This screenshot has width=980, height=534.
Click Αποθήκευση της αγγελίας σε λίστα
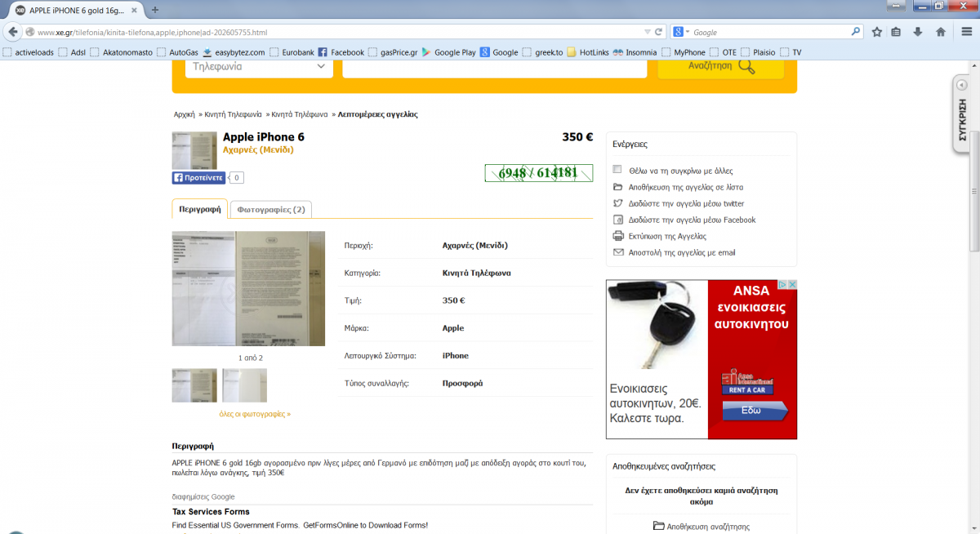coord(686,187)
